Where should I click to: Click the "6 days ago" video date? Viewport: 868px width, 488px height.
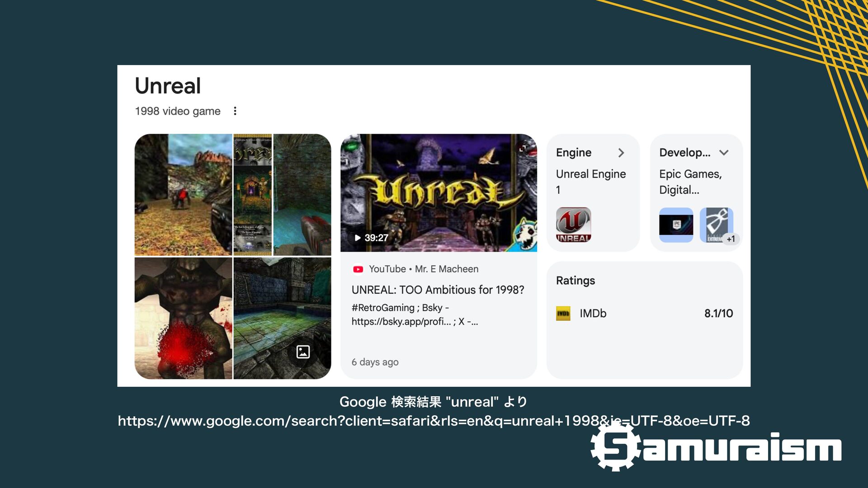pyautogui.click(x=375, y=362)
